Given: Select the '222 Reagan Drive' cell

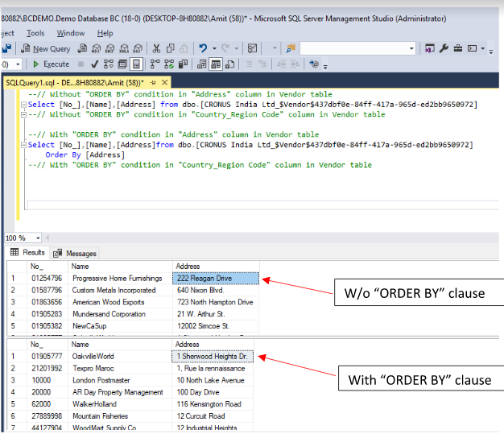Looking at the screenshot, I should coord(216,279).
